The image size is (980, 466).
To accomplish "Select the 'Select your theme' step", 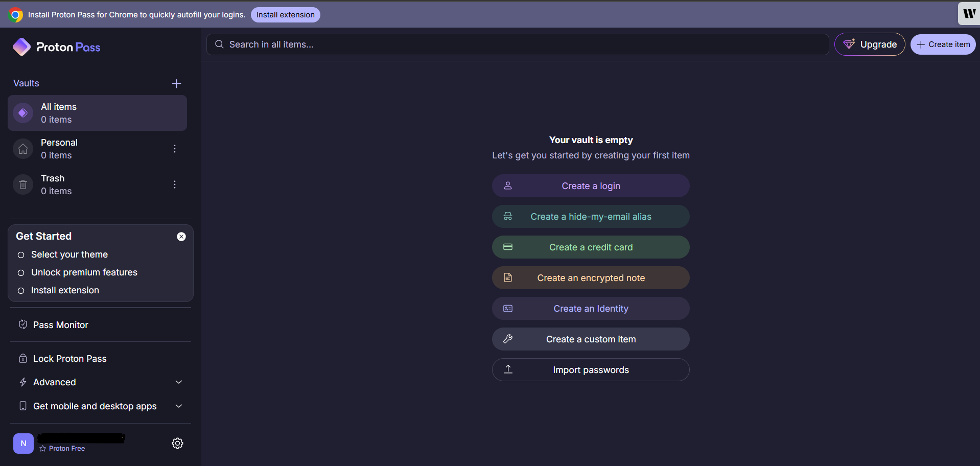I will click(69, 254).
